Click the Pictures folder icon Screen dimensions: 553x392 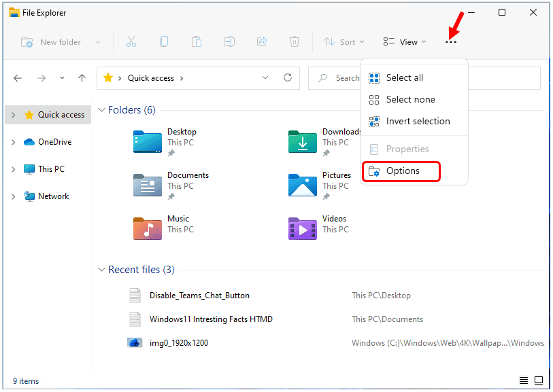coord(303,185)
